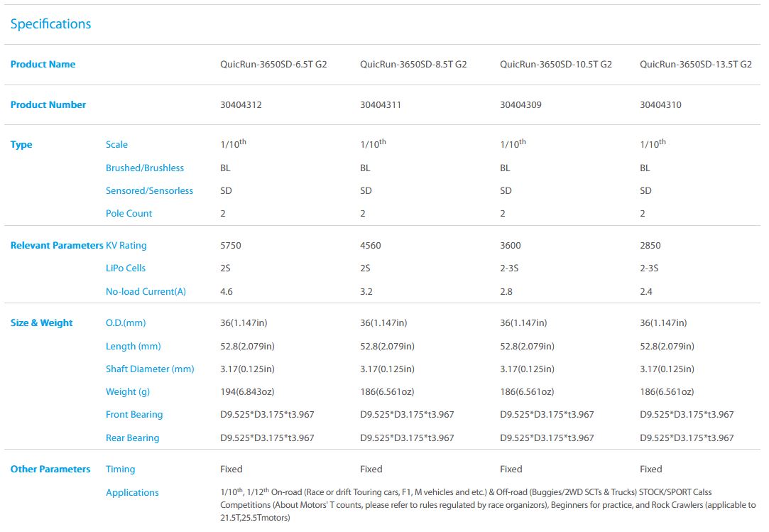This screenshot has width=769, height=532.
Task: Click the Sensored/Sensorless label
Action: tap(149, 191)
